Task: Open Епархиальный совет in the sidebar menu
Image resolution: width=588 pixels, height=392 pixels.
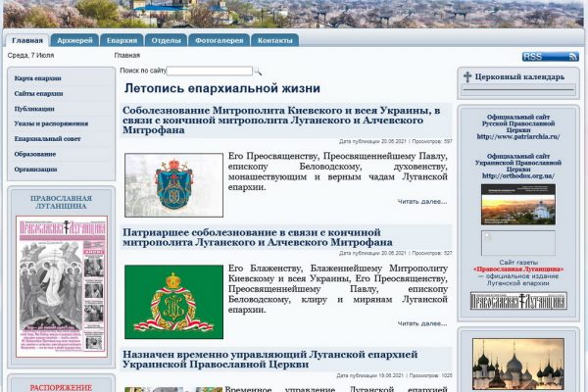Action: click(47, 139)
